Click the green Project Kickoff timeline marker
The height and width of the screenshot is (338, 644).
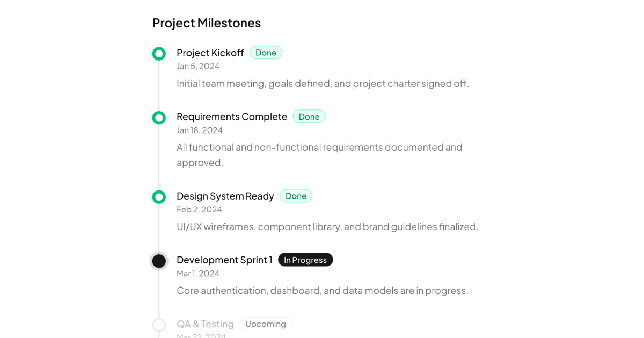pyautogui.click(x=159, y=54)
